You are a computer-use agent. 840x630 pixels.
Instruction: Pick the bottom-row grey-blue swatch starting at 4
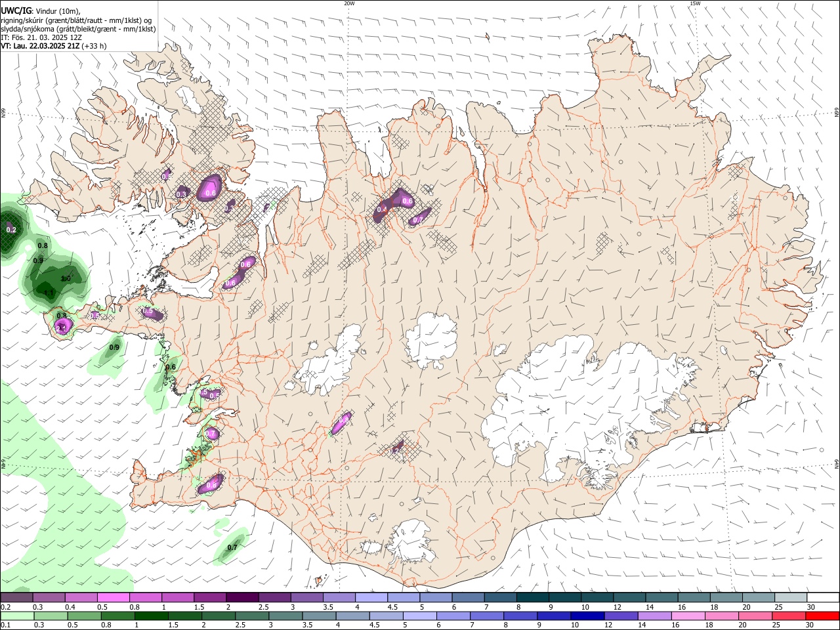[x=353, y=616]
